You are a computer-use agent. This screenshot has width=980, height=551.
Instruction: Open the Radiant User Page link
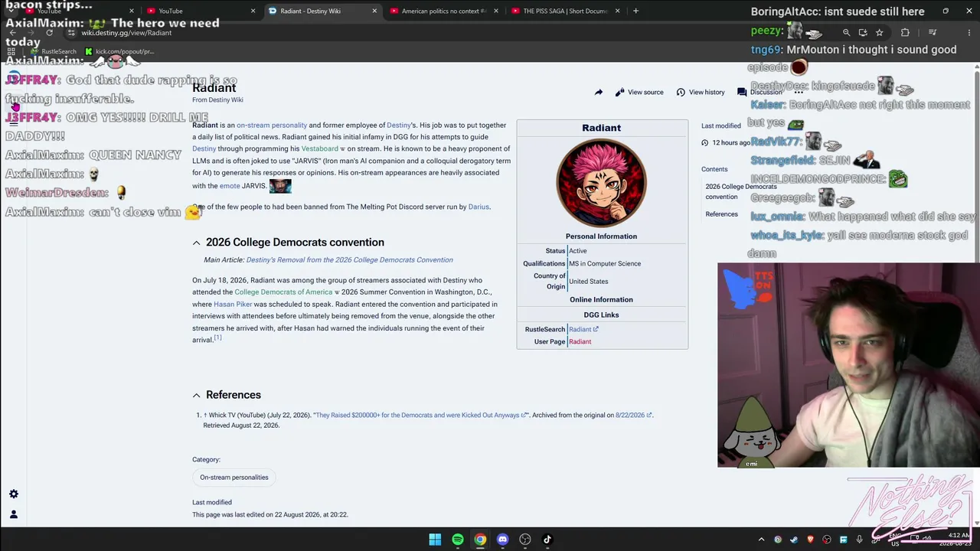tap(580, 342)
